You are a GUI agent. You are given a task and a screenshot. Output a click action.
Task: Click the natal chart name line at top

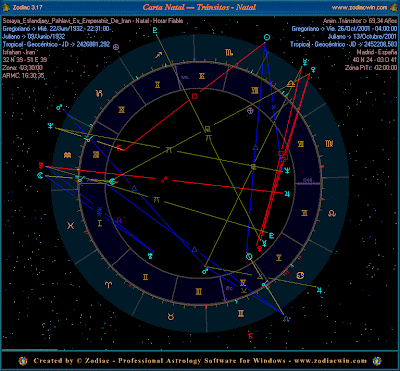coord(93,21)
